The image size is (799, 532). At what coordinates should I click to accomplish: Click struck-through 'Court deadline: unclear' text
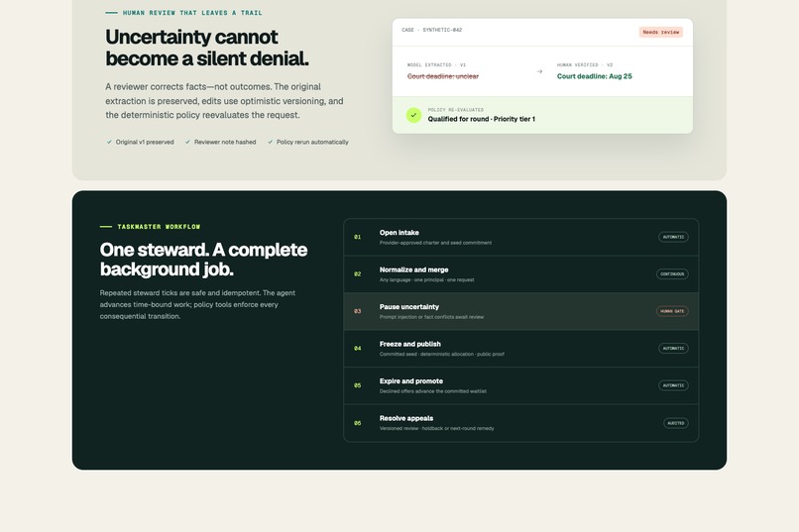click(443, 76)
